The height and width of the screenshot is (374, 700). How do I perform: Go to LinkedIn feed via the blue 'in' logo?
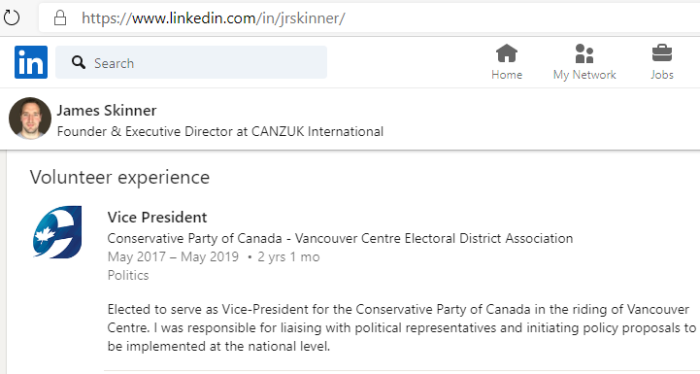(31, 62)
